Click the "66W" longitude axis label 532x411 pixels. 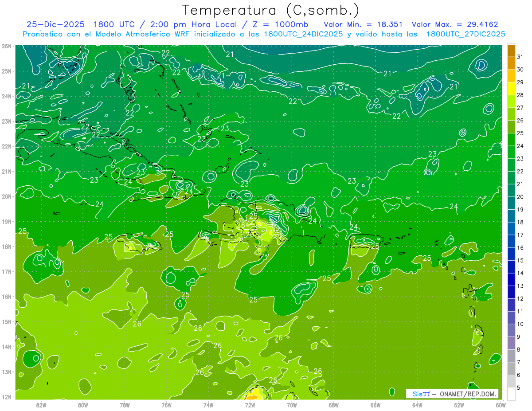click(x=376, y=405)
